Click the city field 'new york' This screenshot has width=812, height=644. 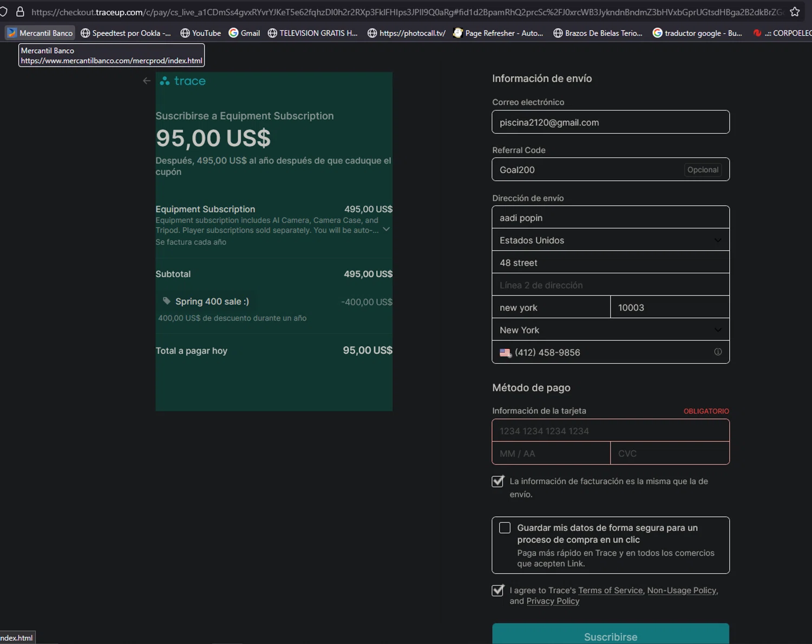click(x=551, y=307)
